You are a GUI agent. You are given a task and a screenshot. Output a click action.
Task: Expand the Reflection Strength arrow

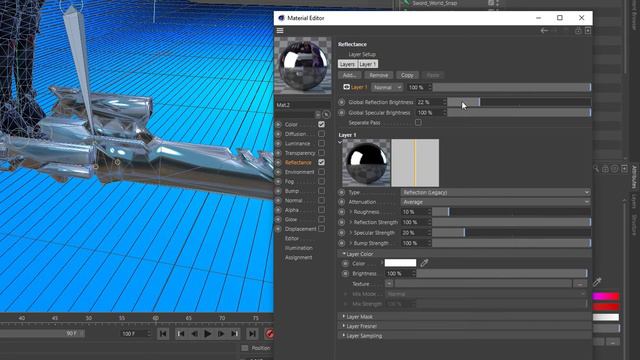pos(351,222)
